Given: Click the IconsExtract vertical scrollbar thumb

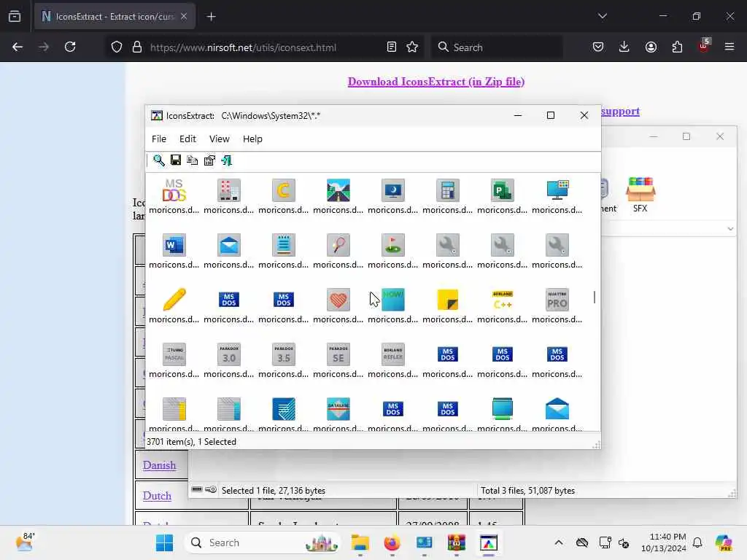Looking at the screenshot, I should [x=594, y=297].
